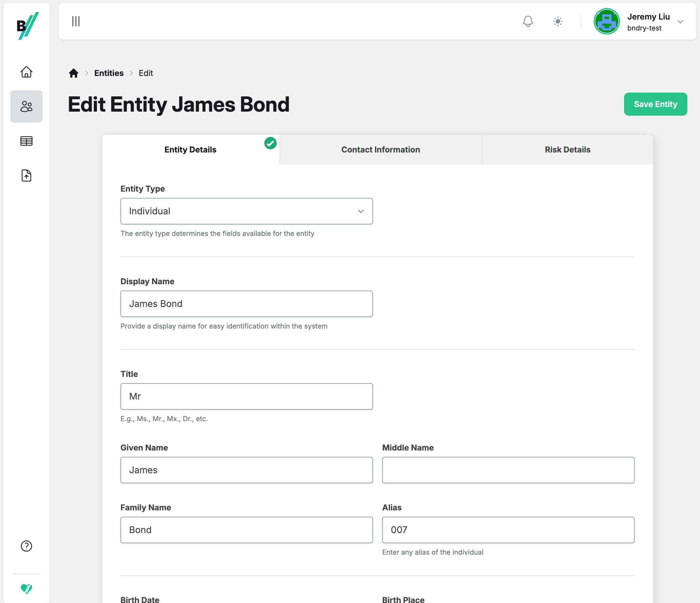This screenshot has height=603, width=700.
Task: Click the Alias input field
Action: point(508,530)
